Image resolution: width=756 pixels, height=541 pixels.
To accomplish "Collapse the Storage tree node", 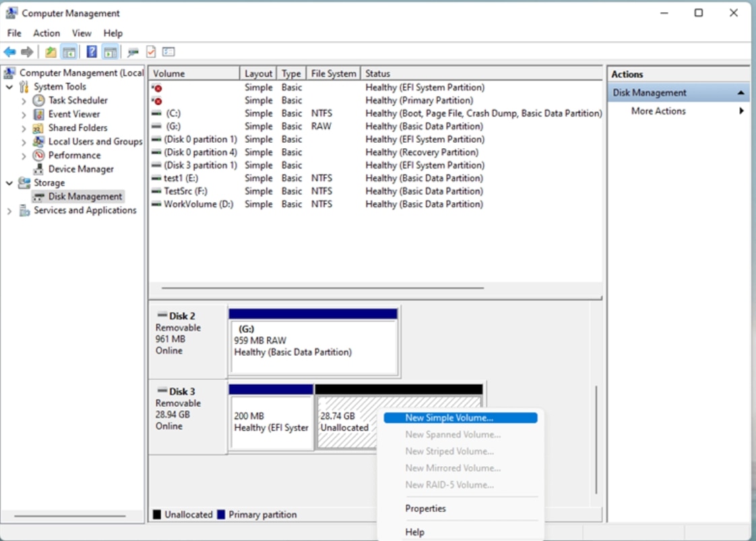I will coord(9,183).
